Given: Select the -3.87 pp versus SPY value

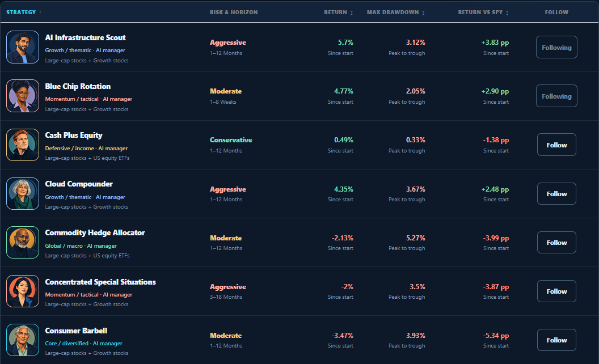Looking at the screenshot, I should 495,287.
